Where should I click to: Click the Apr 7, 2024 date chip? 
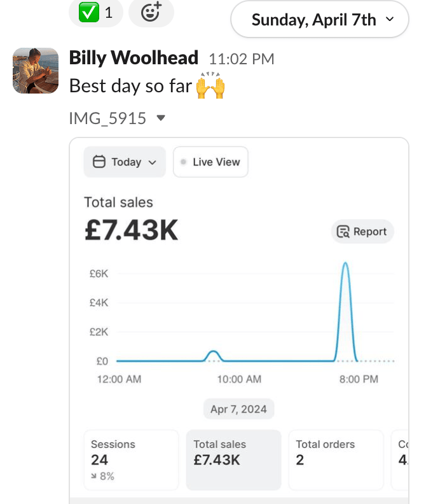238,409
